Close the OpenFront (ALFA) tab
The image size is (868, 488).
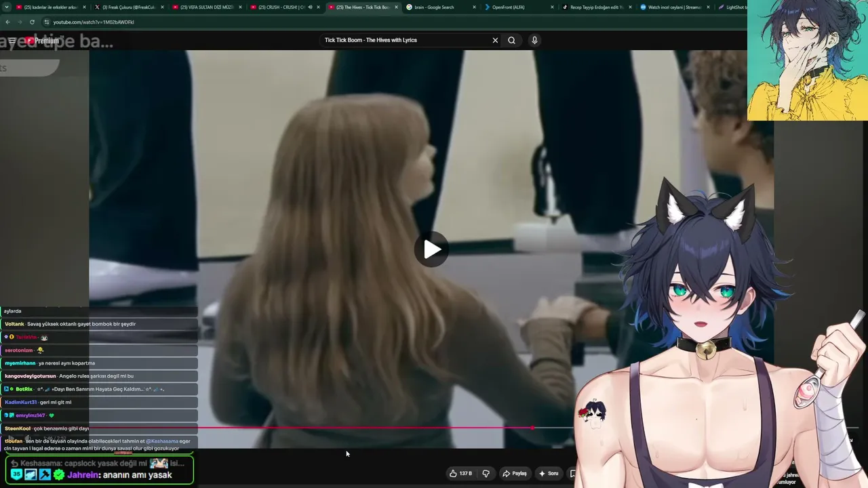tap(552, 7)
